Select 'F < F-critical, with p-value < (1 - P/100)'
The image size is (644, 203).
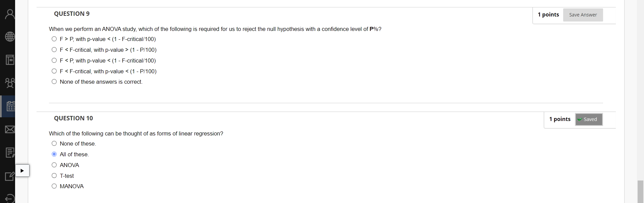click(54, 71)
